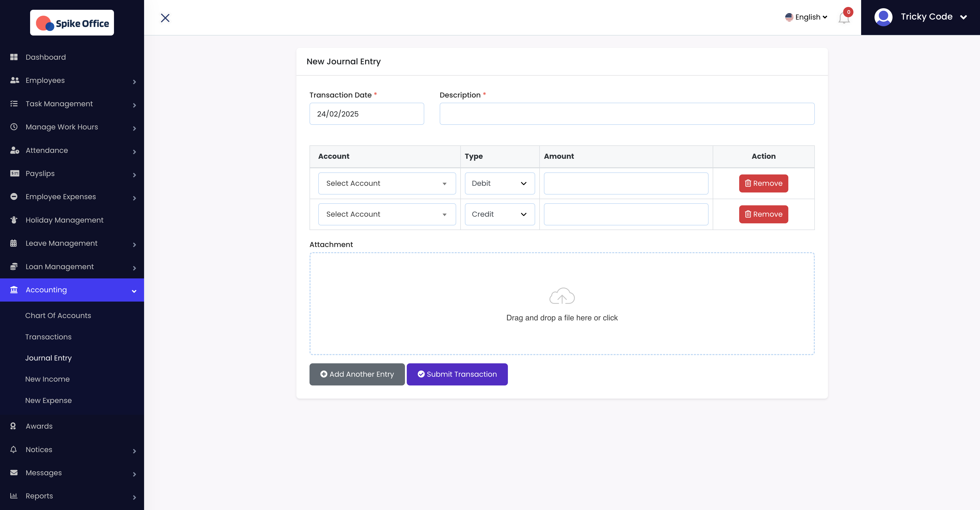Go to the New Expense submenu item
The height and width of the screenshot is (510, 980).
(48, 400)
